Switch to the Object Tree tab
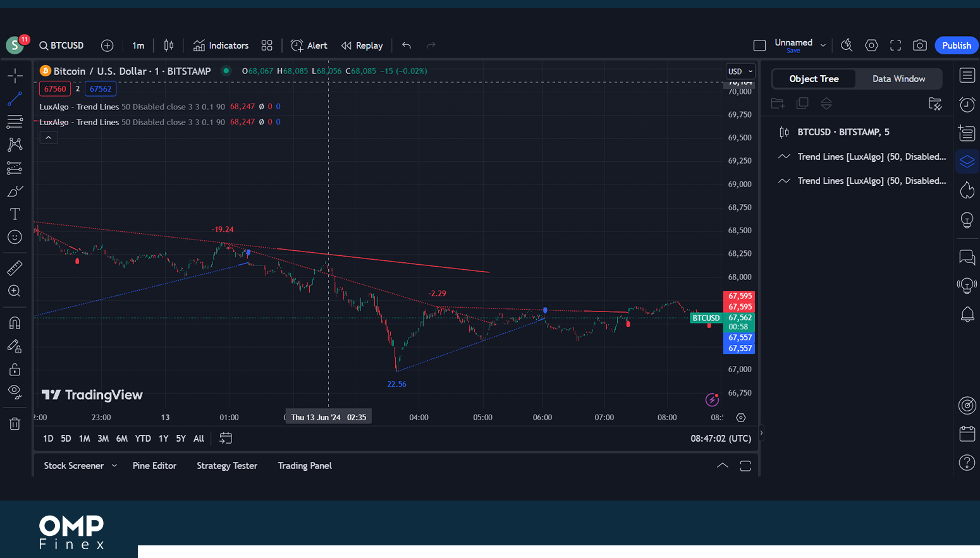Screen dimensions: 980x558 (814, 79)
